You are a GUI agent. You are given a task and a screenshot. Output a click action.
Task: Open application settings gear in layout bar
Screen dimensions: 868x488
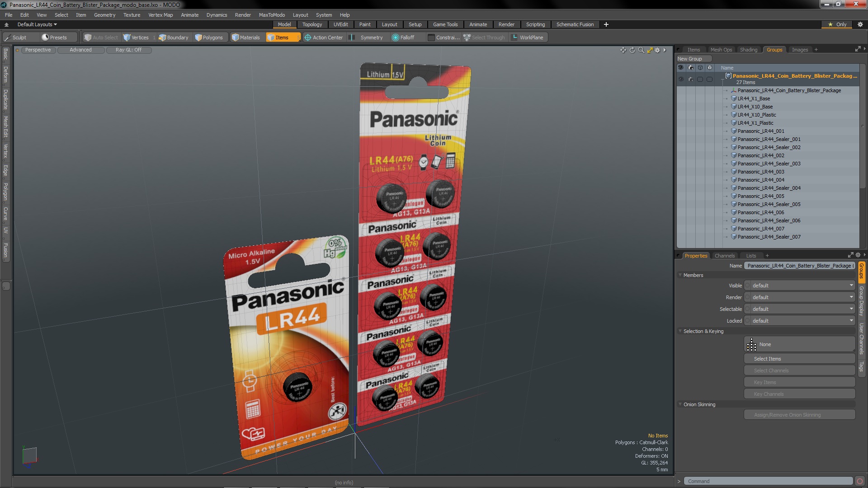860,24
